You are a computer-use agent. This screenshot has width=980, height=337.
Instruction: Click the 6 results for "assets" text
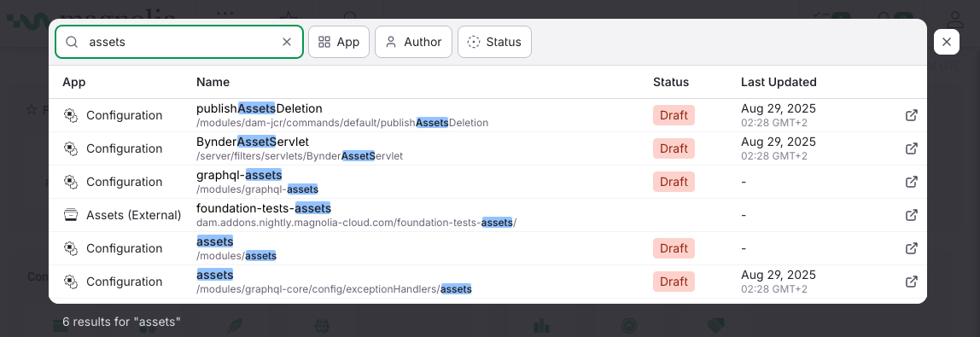[x=122, y=322]
